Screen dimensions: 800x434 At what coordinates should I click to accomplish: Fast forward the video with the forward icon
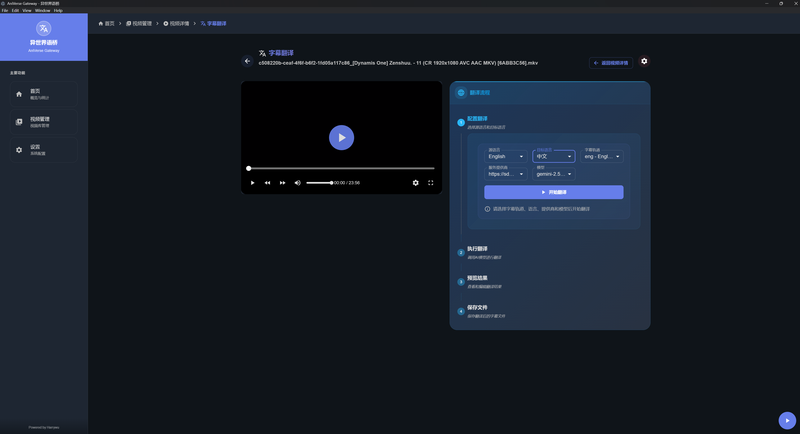(283, 183)
